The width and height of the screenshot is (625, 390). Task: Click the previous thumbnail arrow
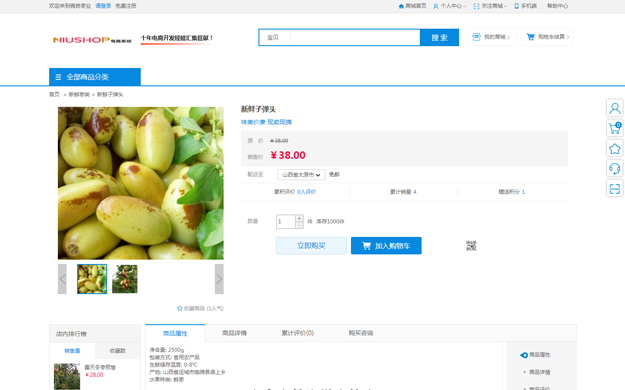(x=62, y=279)
